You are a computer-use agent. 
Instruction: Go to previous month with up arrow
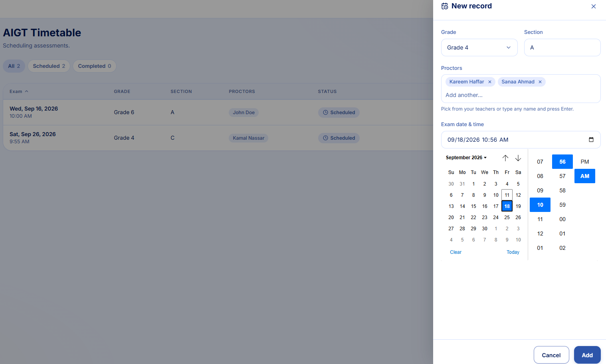(x=505, y=158)
